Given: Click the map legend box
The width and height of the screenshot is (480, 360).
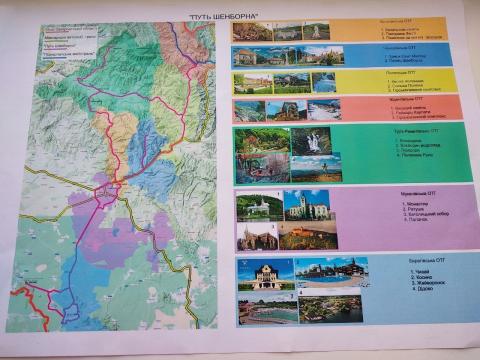Looking at the screenshot, I should click(x=70, y=43).
